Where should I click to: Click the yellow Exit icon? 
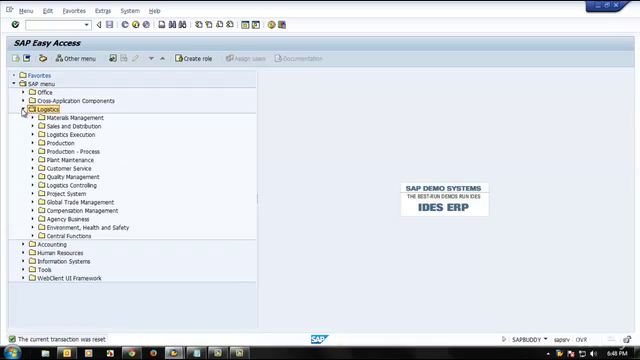coord(136,25)
